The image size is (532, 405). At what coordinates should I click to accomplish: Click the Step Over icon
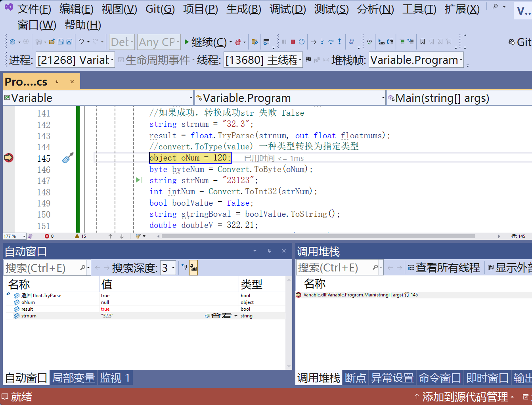(x=331, y=42)
